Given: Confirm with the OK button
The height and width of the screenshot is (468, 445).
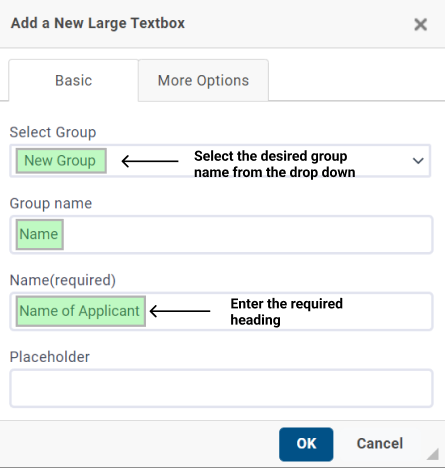Looking at the screenshot, I should click(306, 444).
